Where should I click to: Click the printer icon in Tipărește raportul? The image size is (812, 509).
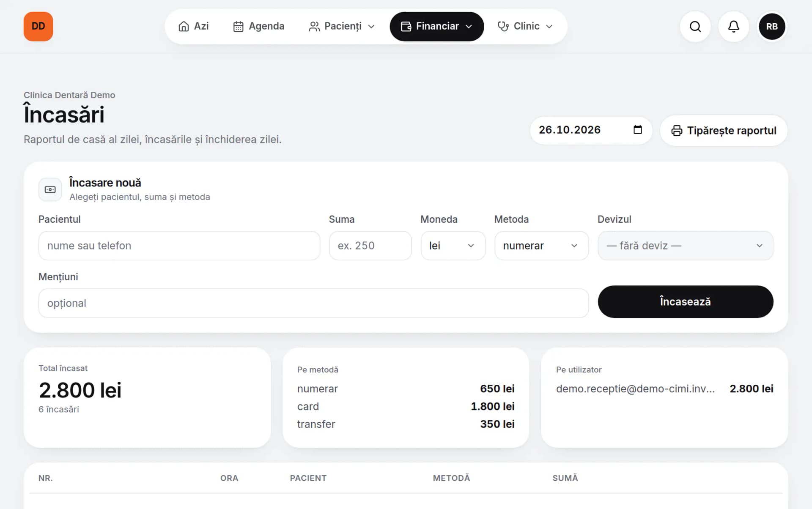coord(677,131)
